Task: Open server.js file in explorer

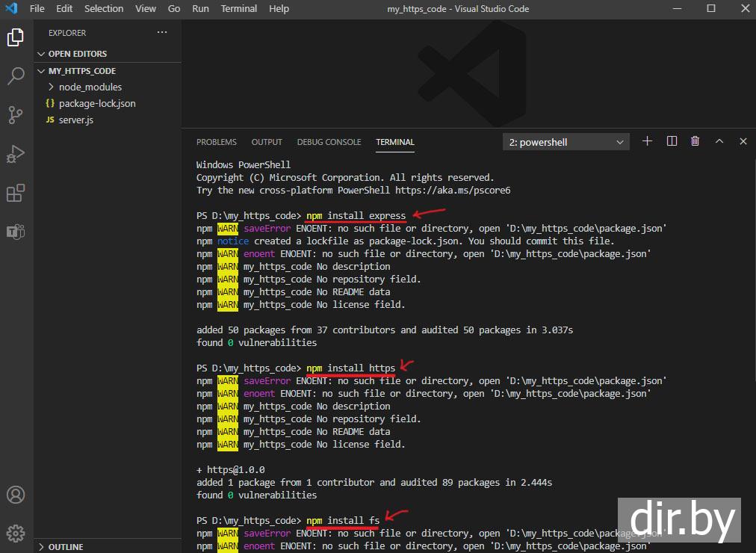Action: pos(75,120)
